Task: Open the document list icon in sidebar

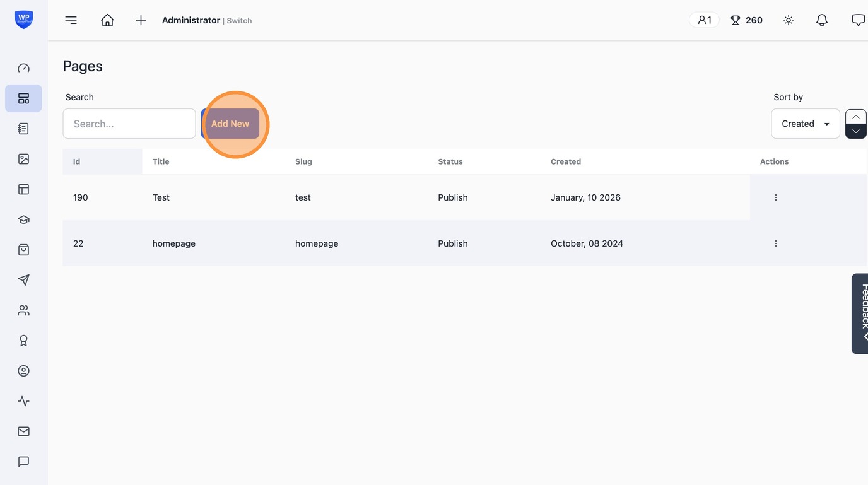Action: click(23, 129)
